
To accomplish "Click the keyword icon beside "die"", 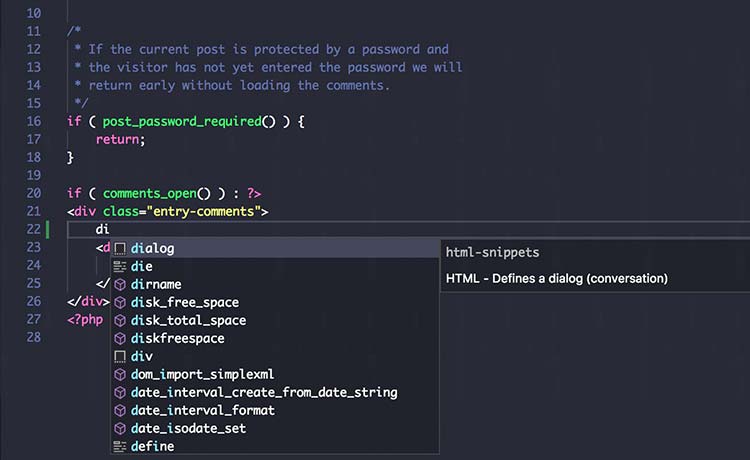I will click(x=120, y=266).
